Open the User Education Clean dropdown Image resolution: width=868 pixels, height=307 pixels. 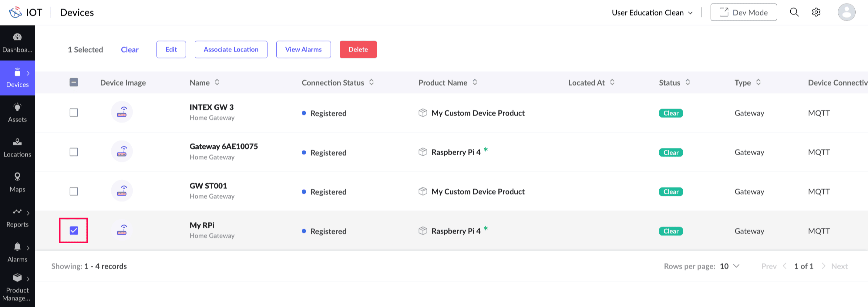point(652,13)
